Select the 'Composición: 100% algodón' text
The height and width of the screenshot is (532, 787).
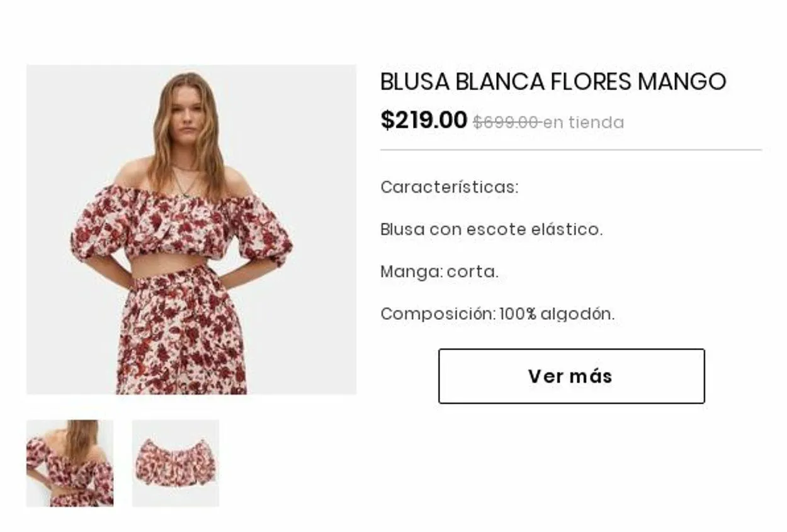pos(497,314)
